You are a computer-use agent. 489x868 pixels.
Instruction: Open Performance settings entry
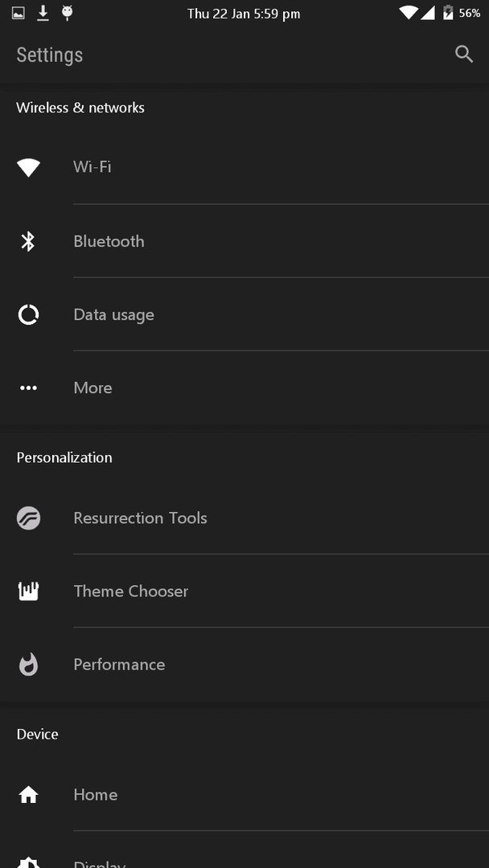pyautogui.click(x=244, y=665)
